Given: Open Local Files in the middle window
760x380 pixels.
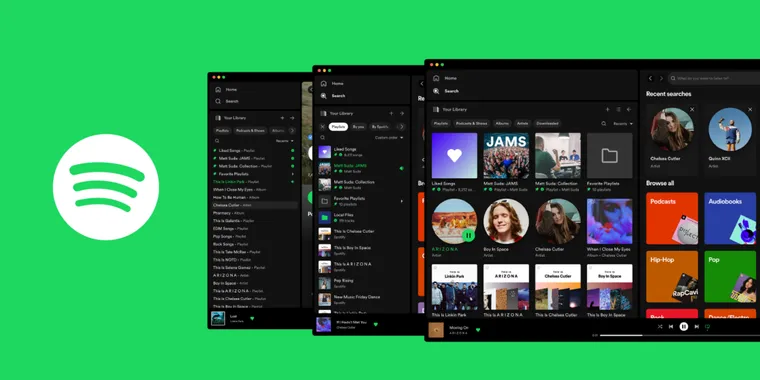Looking at the screenshot, I should (x=363, y=217).
